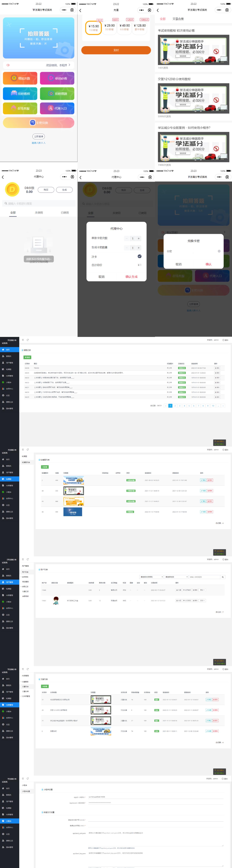The height and width of the screenshot is (868, 232).
Task: Open the 使用必看 video tile
Action: pos(57,78)
